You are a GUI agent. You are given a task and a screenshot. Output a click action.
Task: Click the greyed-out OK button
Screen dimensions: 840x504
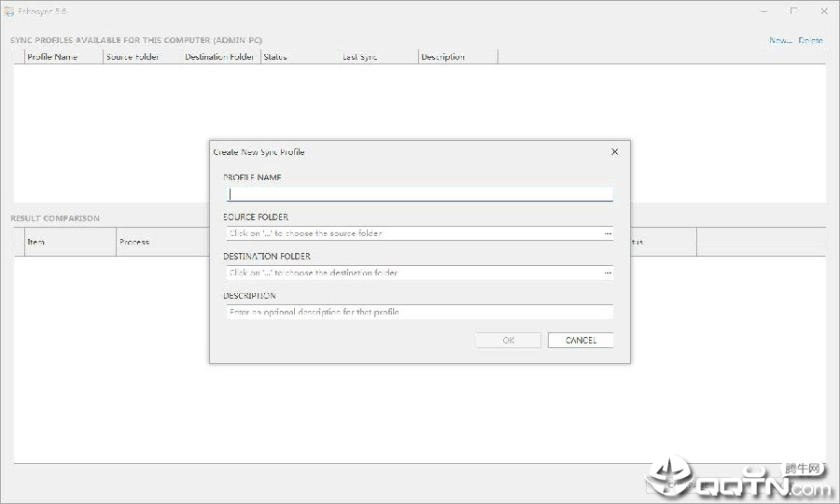coord(508,340)
